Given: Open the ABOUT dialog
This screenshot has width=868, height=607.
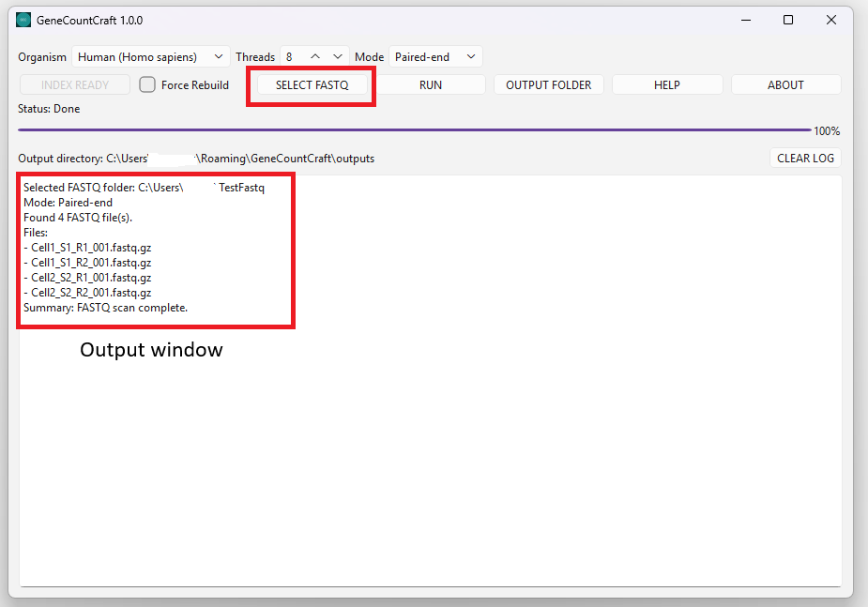Looking at the screenshot, I should click(x=785, y=84).
